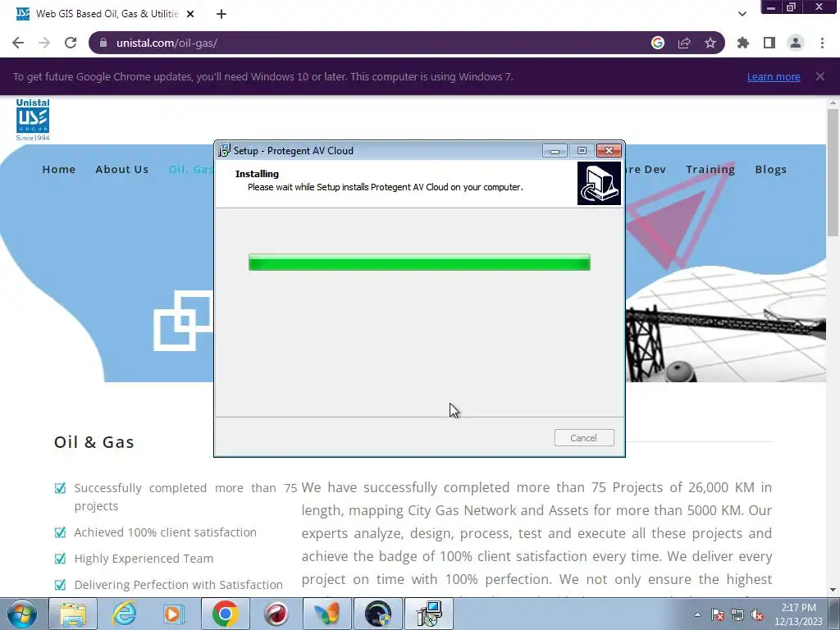Screen dimensions: 840x630
Task: Open a new Chrome tab
Action: [221, 14]
